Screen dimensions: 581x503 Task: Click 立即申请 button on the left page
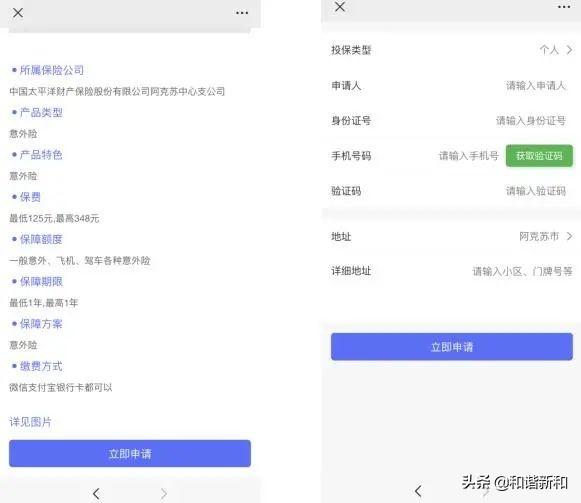130,453
